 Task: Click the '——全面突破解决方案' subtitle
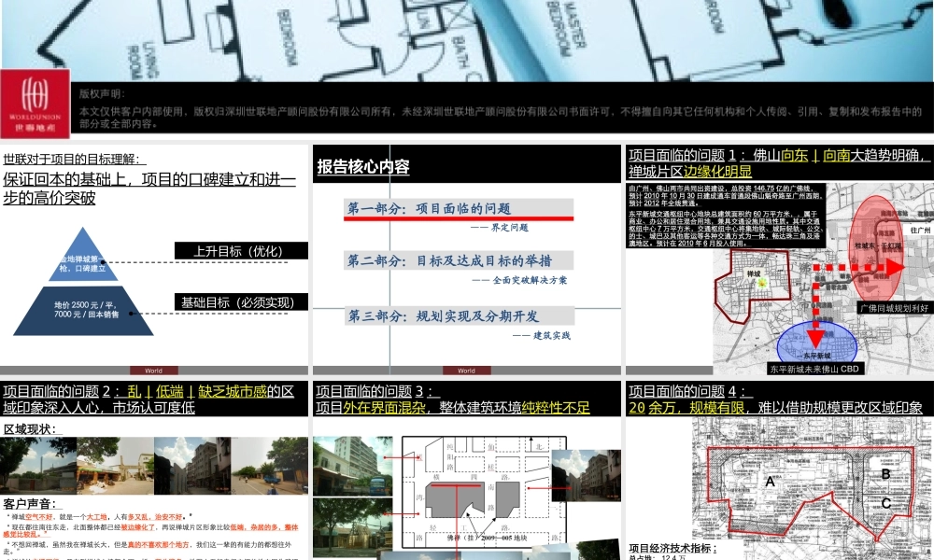(519, 280)
